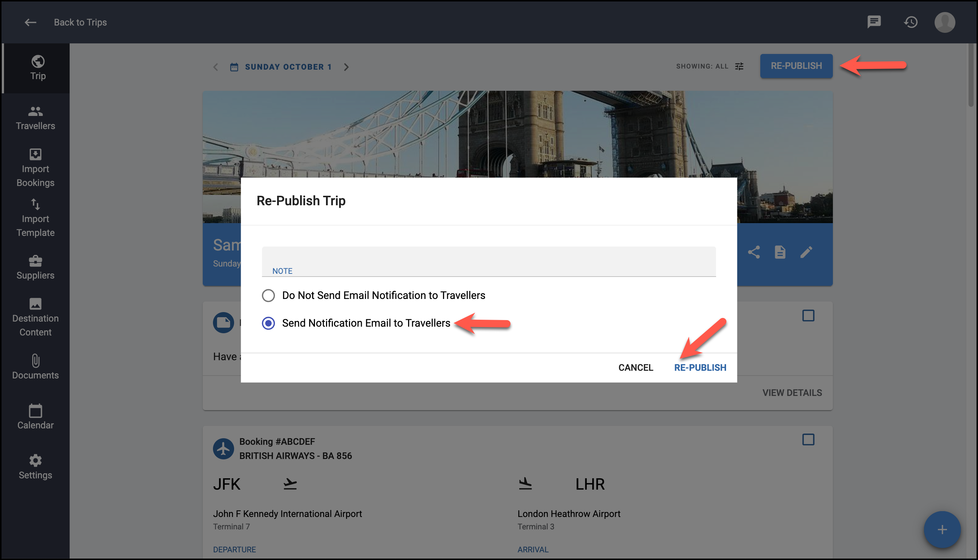This screenshot has height=560, width=978.
Task: Click into the Note input field
Action: [x=488, y=261]
